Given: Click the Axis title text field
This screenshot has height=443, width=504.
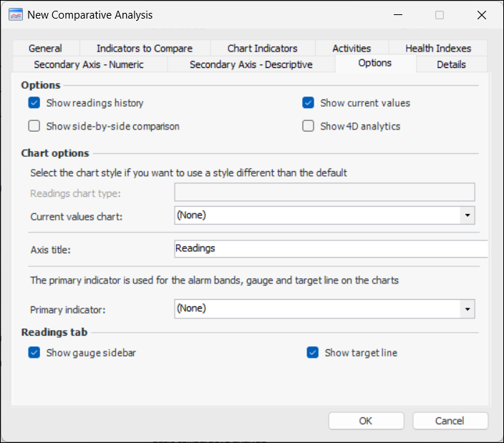Looking at the screenshot, I should [x=331, y=249].
